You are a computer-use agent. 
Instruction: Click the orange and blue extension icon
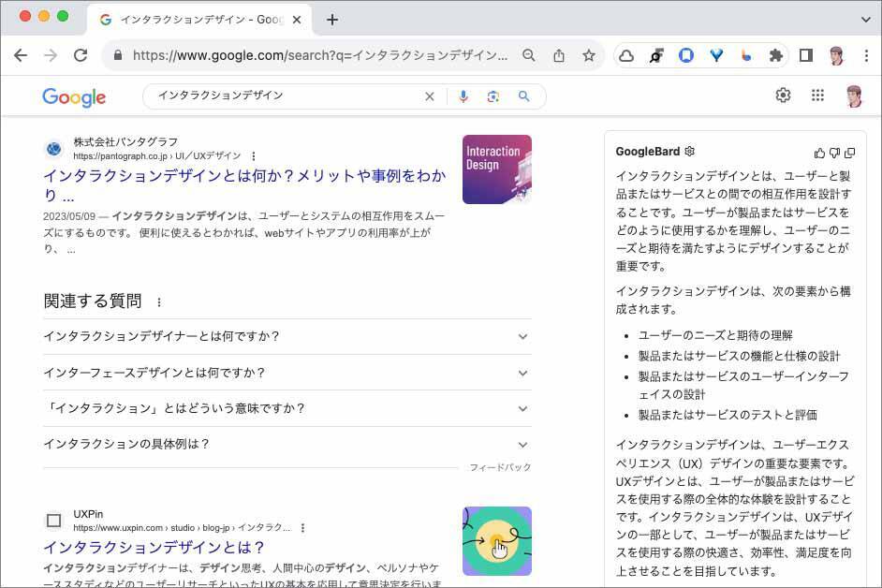click(746, 55)
